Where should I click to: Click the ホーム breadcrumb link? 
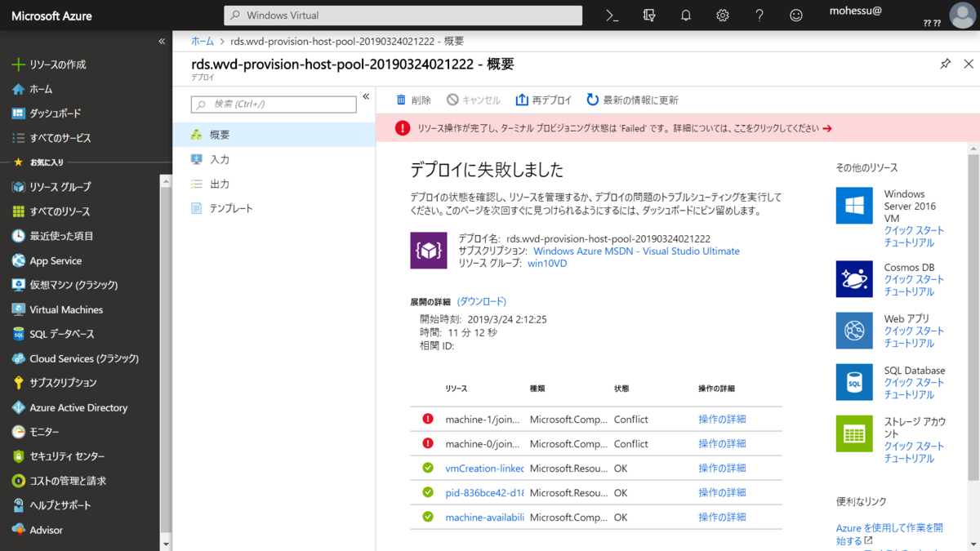203,41
